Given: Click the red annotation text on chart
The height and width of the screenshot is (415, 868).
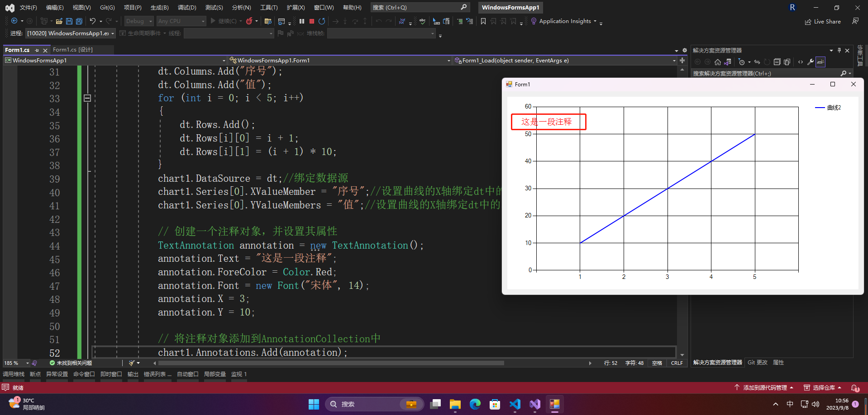Looking at the screenshot, I should pyautogui.click(x=547, y=122).
